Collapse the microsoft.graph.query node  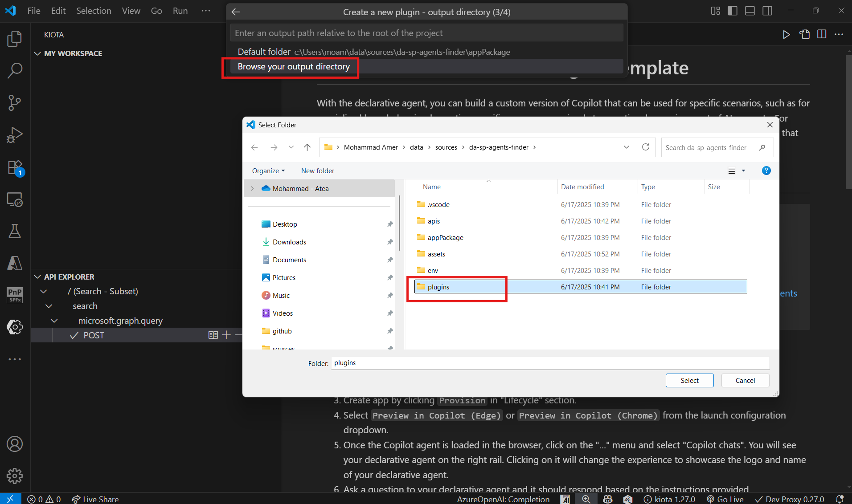coord(54,321)
